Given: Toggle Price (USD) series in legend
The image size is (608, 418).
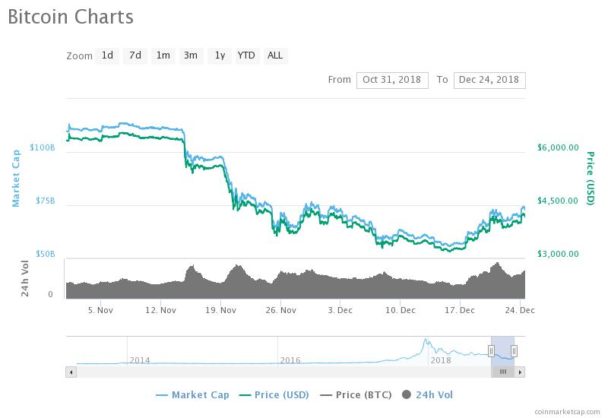Looking at the screenshot, I should tap(274, 395).
